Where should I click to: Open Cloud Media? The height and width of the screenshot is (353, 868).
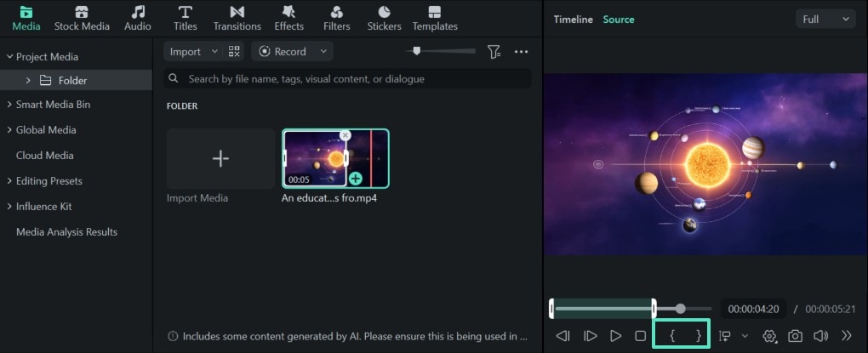pyautogui.click(x=45, y=156)
